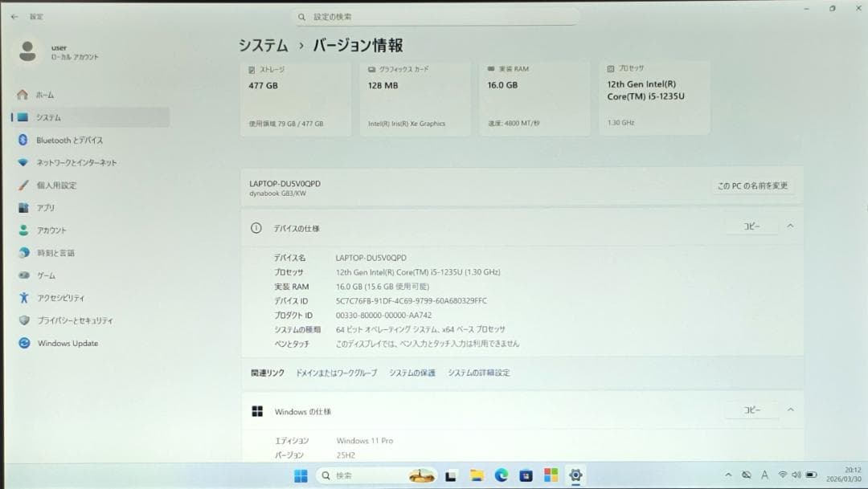Click version value 25H2
This screenshot has width=868, height=489.
pos(346,455)
